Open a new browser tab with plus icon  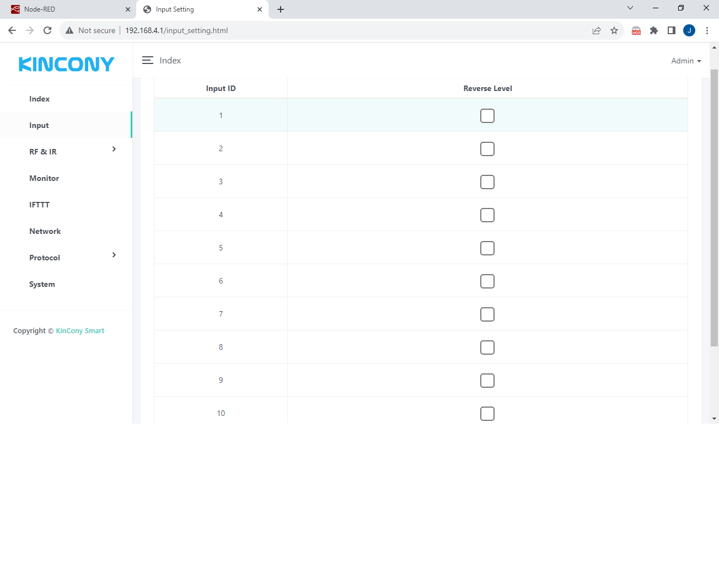pos(281,9)
